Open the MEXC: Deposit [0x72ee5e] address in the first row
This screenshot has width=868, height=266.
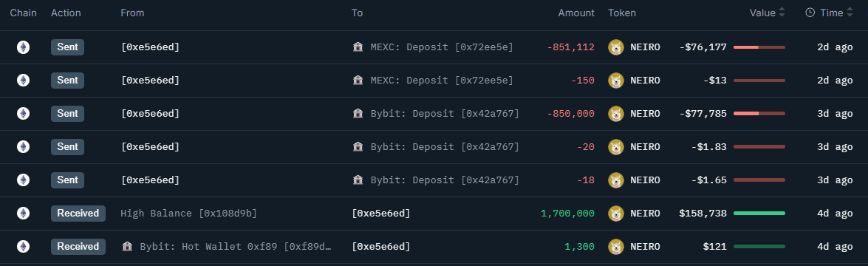pyautogui.click(x=442, y=47)
